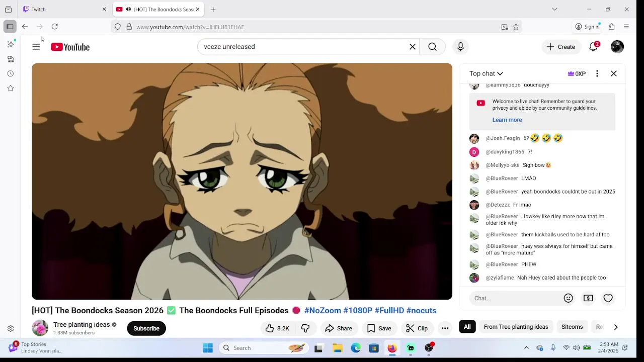Open Microsoft Edge from the taskbar
This screenshot has width=644, height=362.
[x=356, y=348]
